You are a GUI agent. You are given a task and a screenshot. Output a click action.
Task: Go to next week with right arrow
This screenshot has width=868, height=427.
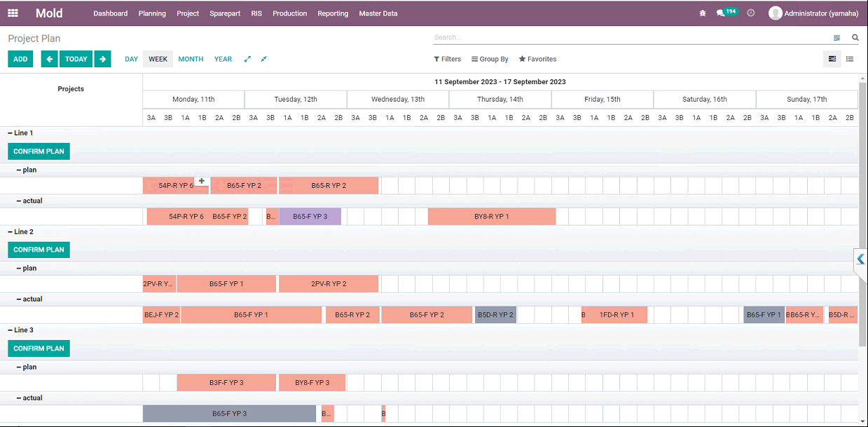[102, 59]
